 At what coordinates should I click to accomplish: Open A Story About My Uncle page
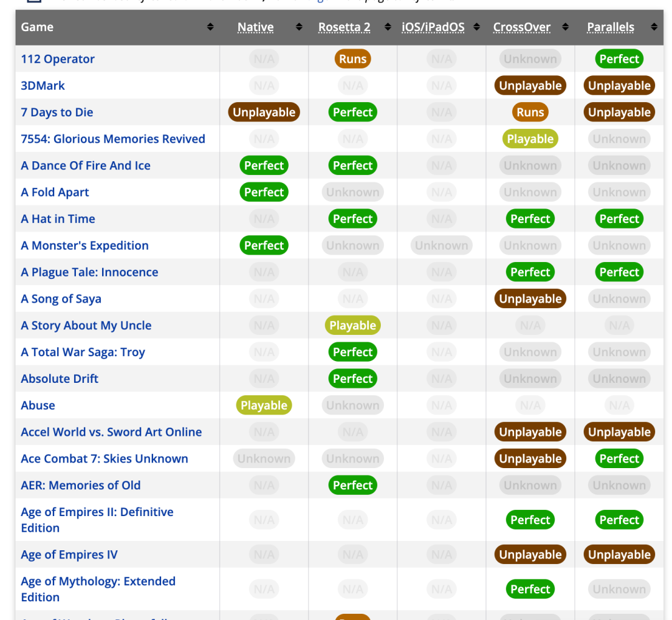pyautogui.click(x=86, y=326)
